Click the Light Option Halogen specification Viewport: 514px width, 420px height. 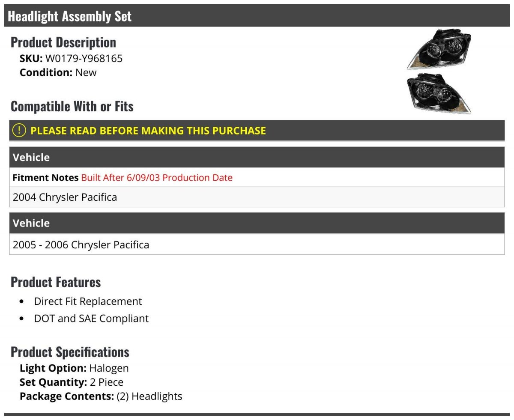74,368
